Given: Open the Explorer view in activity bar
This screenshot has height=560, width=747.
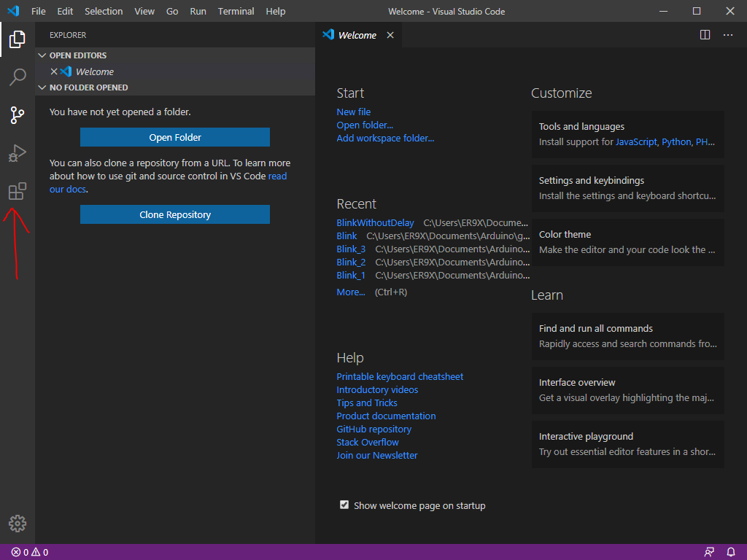Looking at the screenshot, I should pos(18,39).
